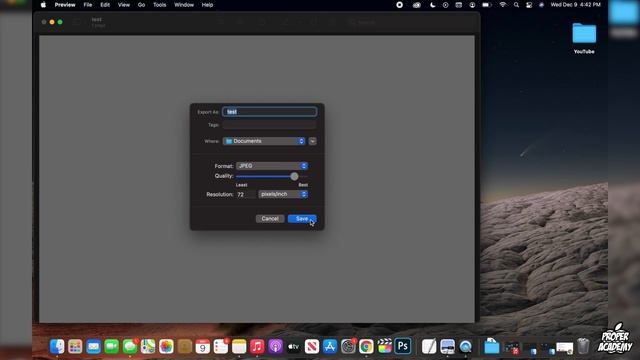This screenshot has width=640, height=360.
Task: Open the Go menu
Action: pyautogui.click(x=141, y=5)
